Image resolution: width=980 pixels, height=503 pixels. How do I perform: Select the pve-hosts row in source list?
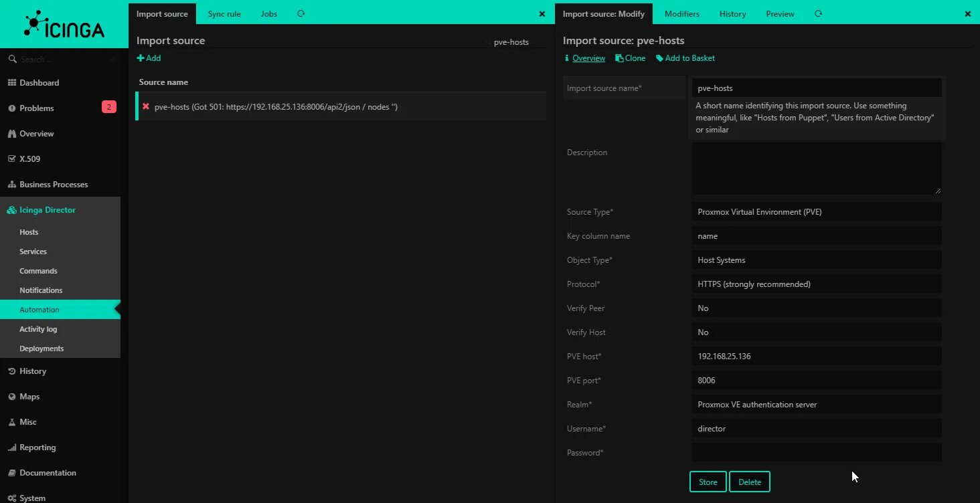[341, 106]
